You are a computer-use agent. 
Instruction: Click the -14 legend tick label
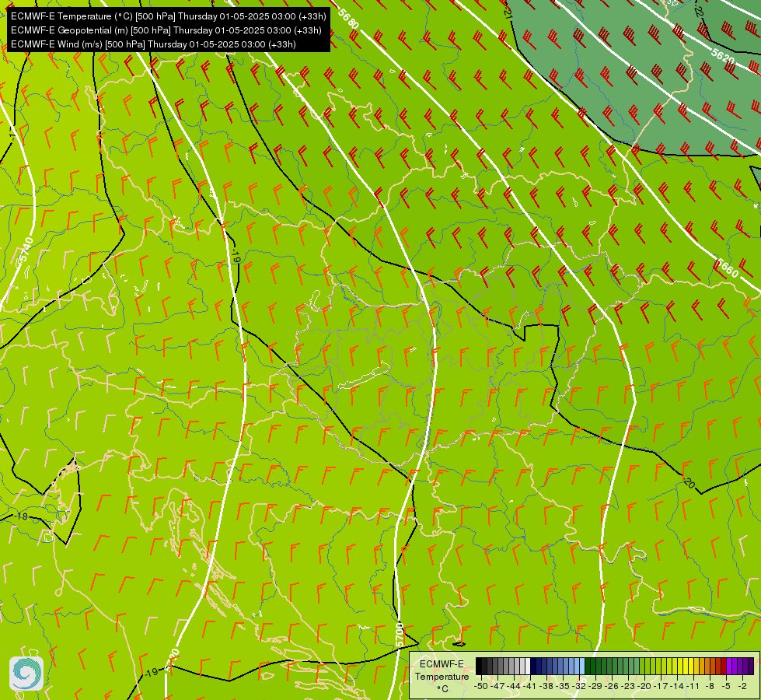(677, 686)
